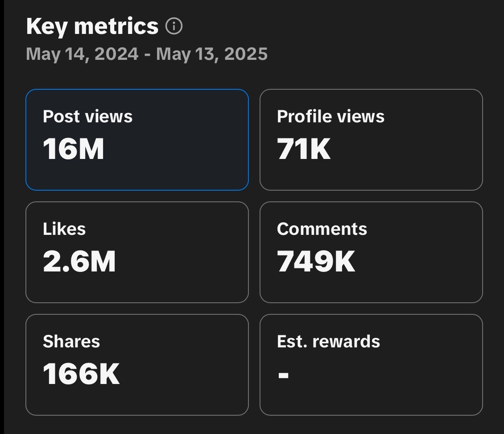Open the Est. rewards metric card
504x434 pixels.
371,365
